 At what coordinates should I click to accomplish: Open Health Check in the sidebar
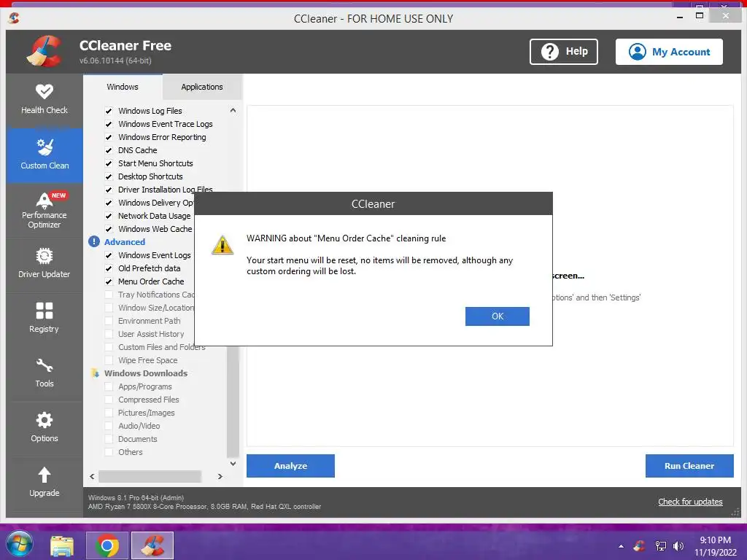click(44, 99)
